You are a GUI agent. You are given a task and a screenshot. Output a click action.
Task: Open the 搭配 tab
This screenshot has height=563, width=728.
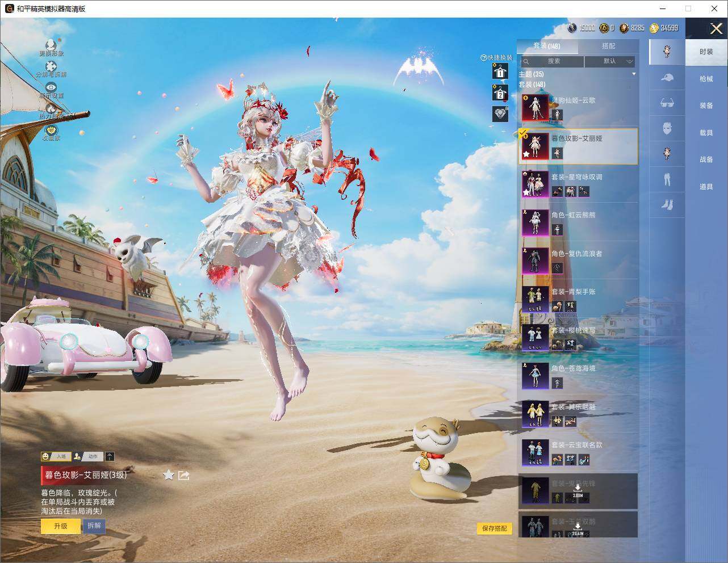(608, 46)
